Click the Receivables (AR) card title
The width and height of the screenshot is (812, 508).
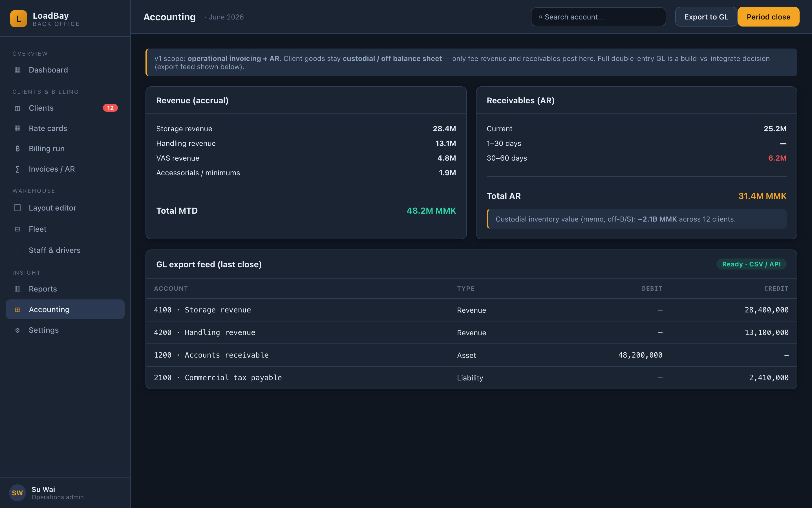click(x=520, y=100)
